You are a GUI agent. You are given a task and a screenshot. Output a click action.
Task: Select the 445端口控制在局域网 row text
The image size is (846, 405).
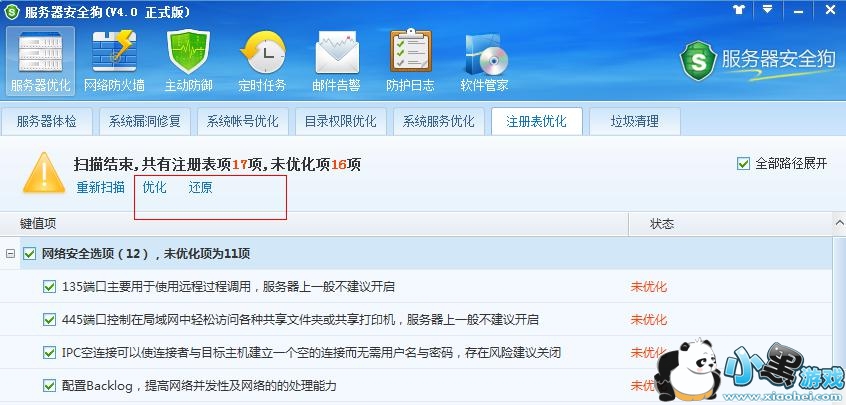[x=301, y=319]
